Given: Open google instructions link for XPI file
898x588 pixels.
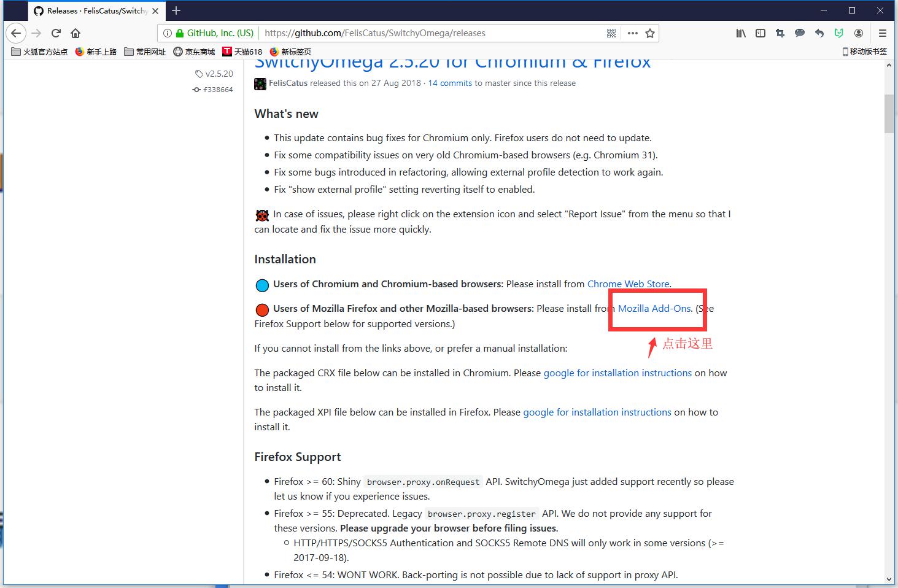Looking at the screenshot, I should click(x=597, y=412).
